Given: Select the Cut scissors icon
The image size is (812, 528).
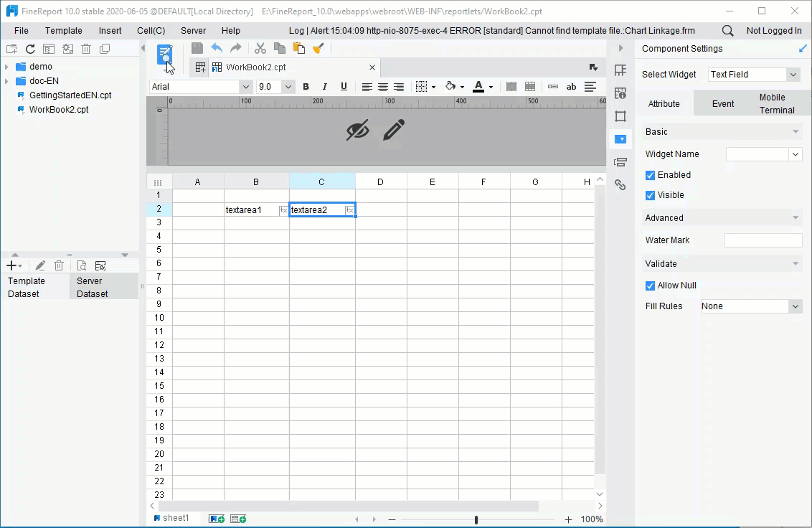Looking at the screenshot, I should tap(260, 48).
